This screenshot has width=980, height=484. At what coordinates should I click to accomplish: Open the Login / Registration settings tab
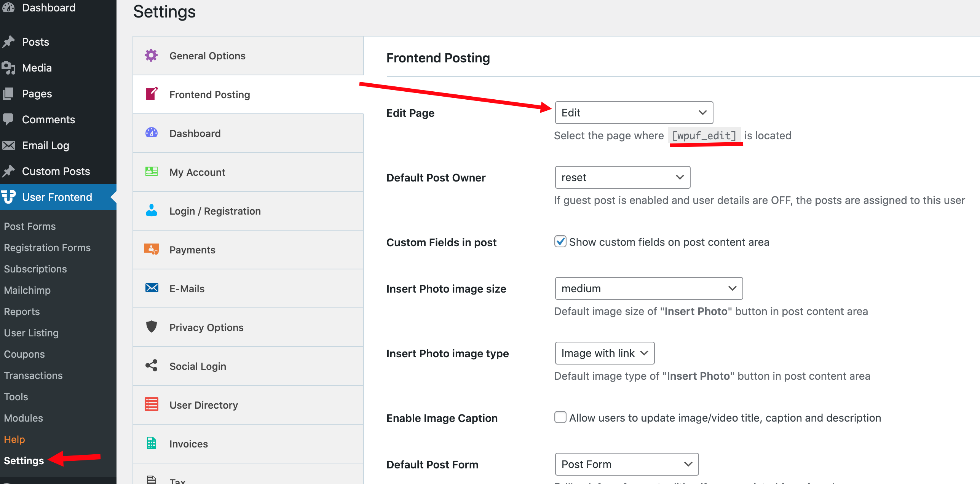pyautogui.click(x=248, y=211)
